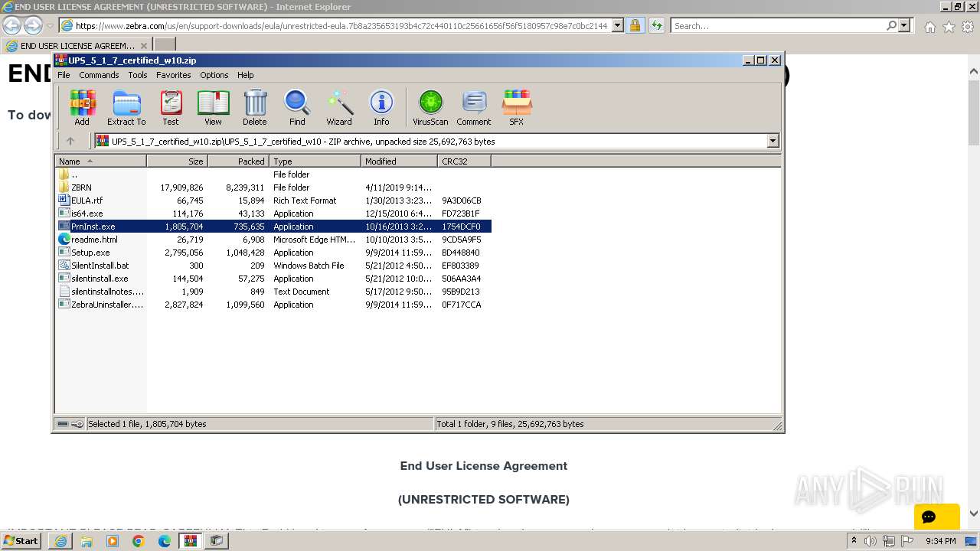Screen dimensions: 980x551
Task: Select the silentinstall.exe file row
Action: click(273, 279)
